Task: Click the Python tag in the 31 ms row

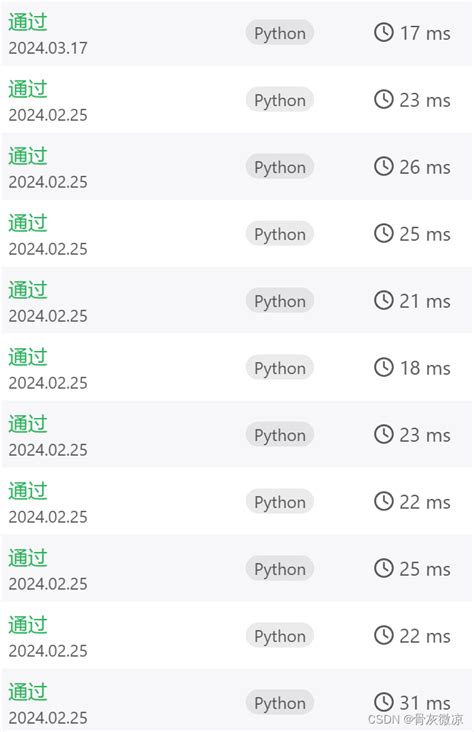Action: pos(280,703)
